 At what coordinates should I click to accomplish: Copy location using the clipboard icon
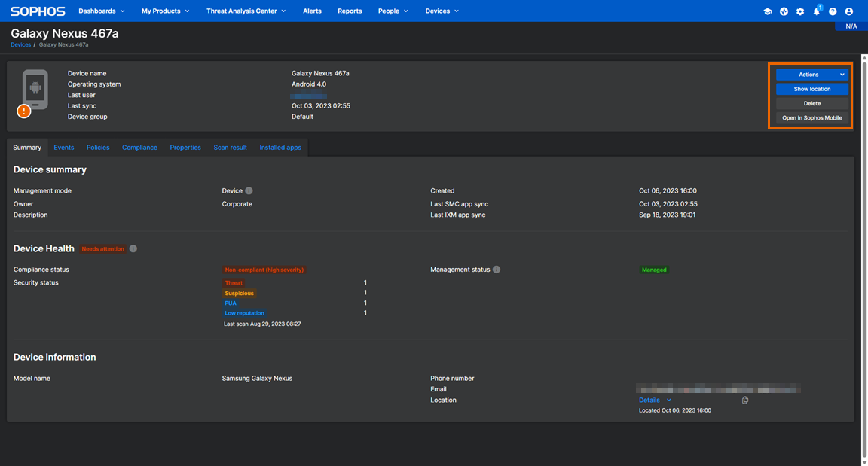(x=745, y=401)
